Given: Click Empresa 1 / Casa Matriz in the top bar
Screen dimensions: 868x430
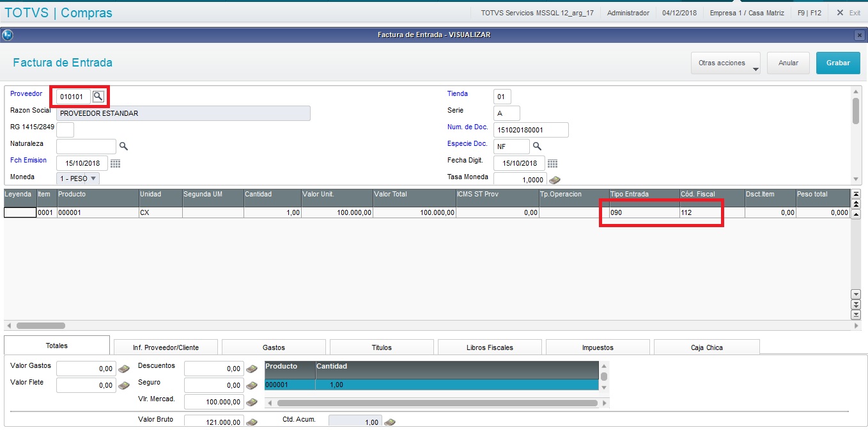Looking at the screenshot, I should [x=747, y=13].
